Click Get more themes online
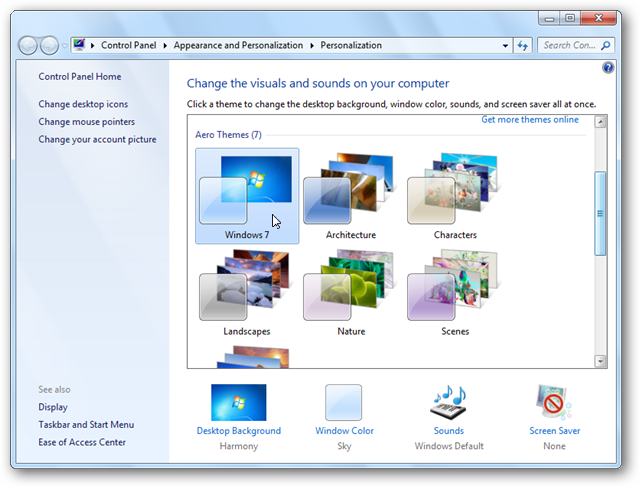 click(530, 120)
